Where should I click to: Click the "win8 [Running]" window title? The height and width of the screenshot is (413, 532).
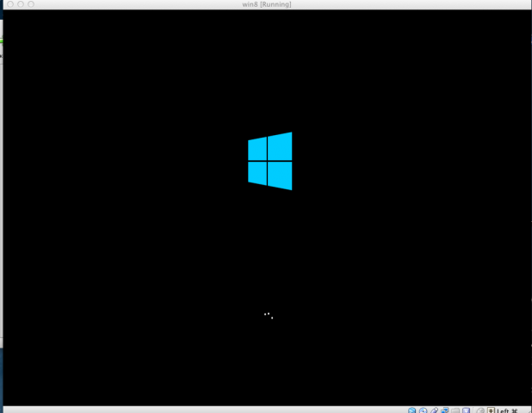(x=267, y=4)
